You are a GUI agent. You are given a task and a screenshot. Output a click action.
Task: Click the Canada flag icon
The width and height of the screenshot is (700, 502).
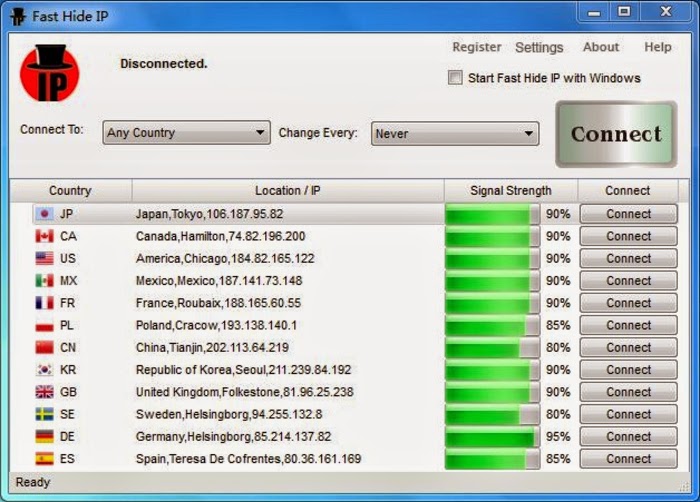coord(44,236)
